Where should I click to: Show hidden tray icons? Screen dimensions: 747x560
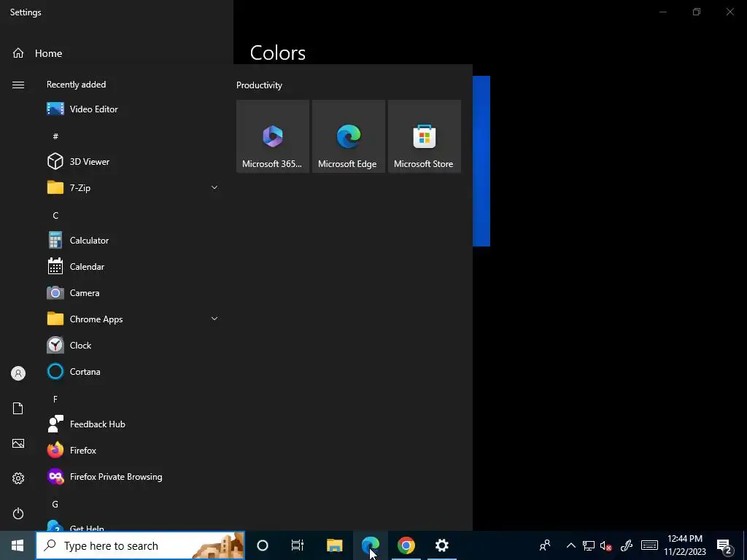click(570, 545)
